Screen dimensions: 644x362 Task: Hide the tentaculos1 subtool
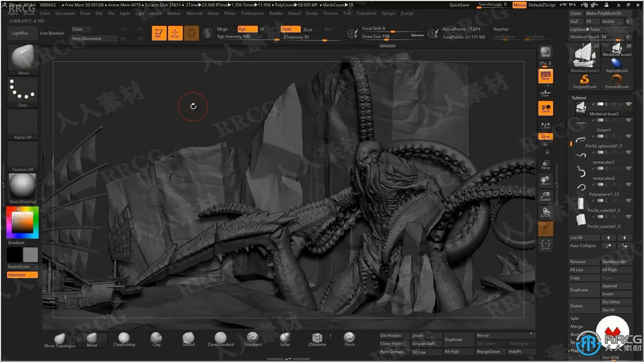[x=629, y=152]
